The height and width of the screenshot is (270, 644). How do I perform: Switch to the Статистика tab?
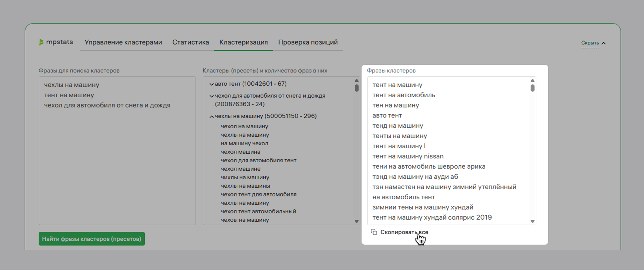(191, 42)
